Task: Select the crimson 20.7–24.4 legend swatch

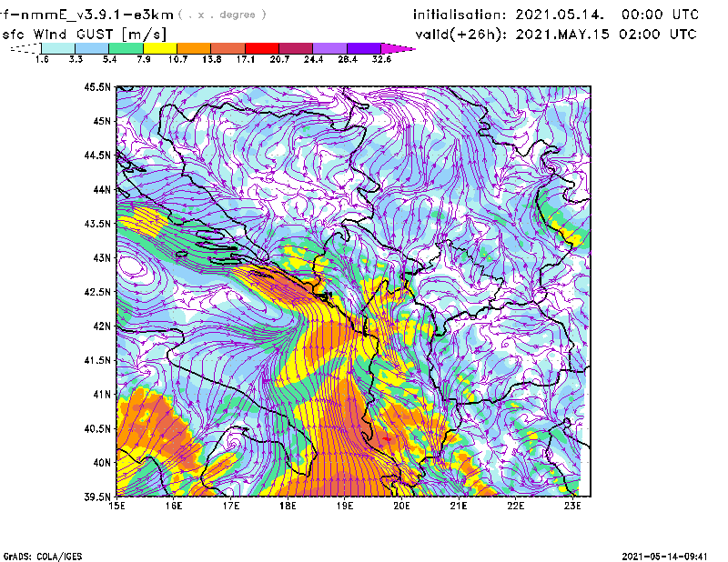Action: click(296, 48)
